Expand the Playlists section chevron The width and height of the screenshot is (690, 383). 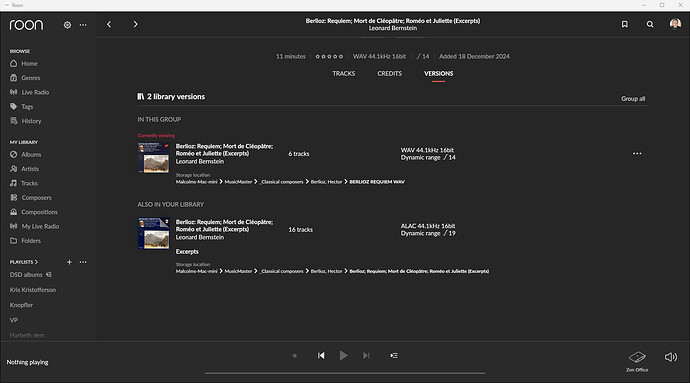click(36, 262)
